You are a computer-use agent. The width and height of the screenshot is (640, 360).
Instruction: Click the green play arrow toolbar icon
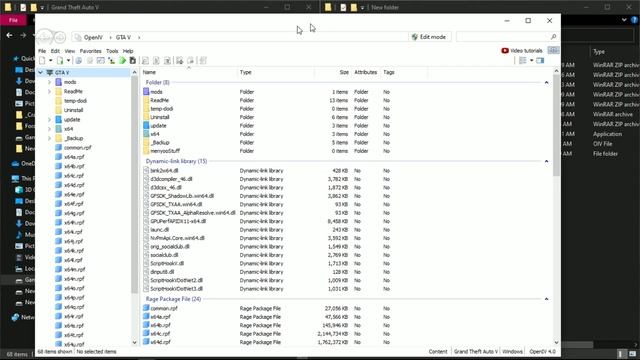122,61
